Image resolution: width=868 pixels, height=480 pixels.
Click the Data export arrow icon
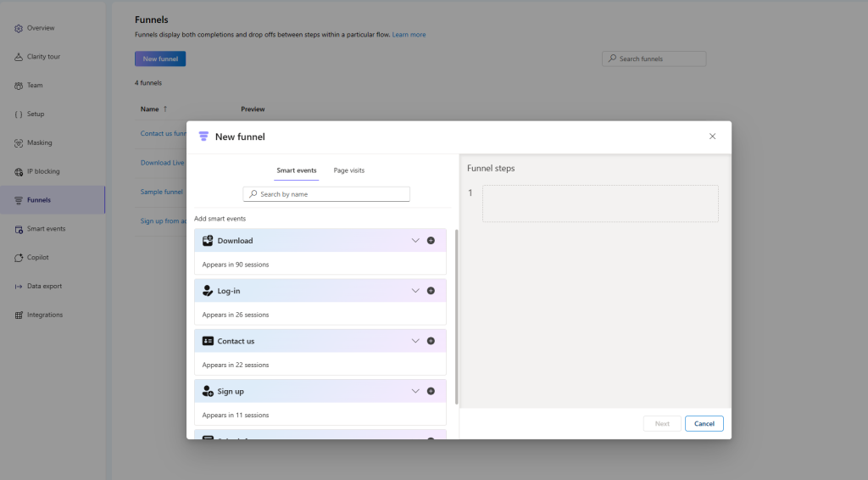tap(19, 287)
